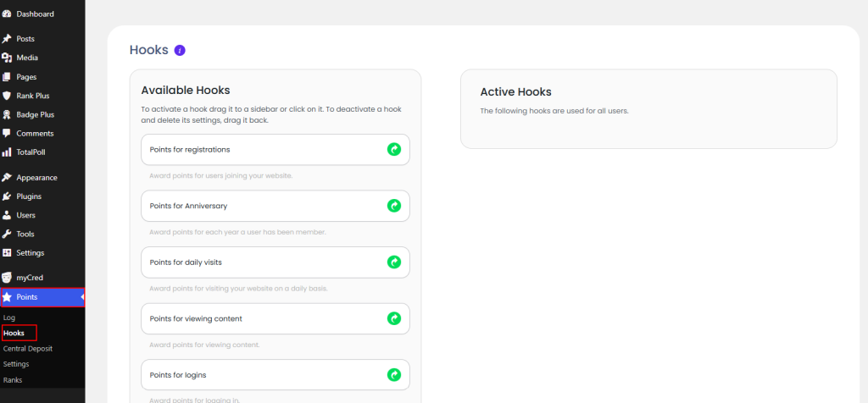Click the info icon beside Hooks heading
Screen dimensions: 868x403
tap(180, 51)
